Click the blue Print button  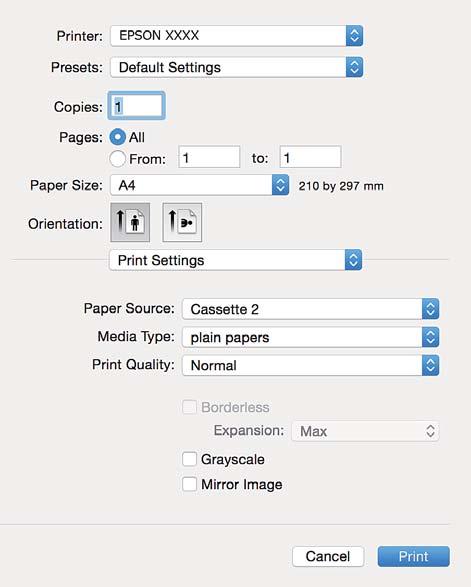(413, 556)
